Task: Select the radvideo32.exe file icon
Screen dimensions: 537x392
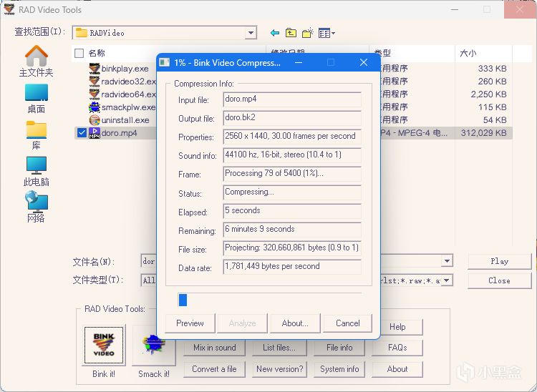Action: tap(95, 81)
